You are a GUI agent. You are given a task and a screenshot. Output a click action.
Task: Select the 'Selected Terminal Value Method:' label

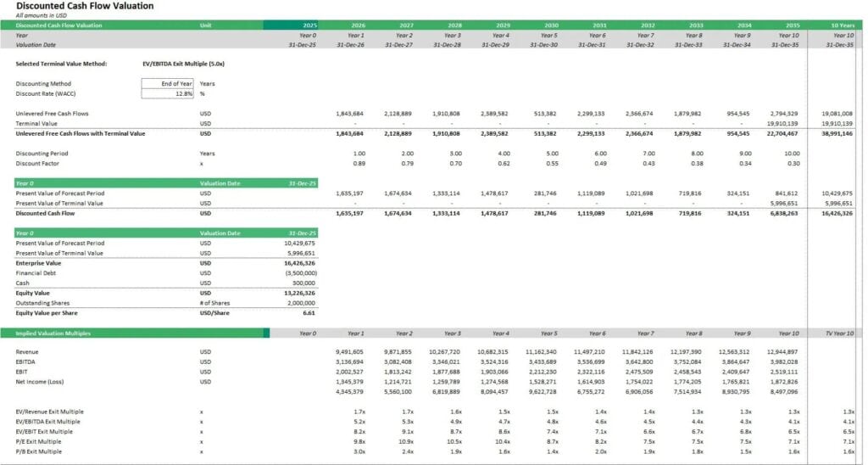coord(61,64)
